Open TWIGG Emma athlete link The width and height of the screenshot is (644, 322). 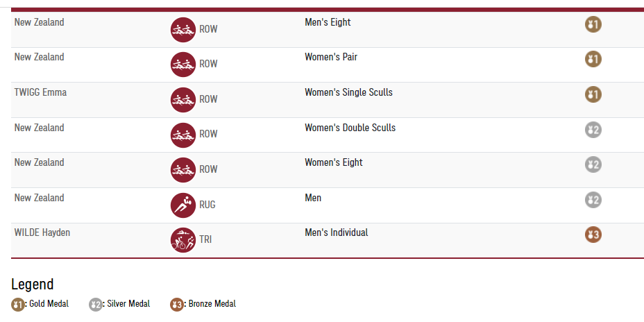[40, 92]
